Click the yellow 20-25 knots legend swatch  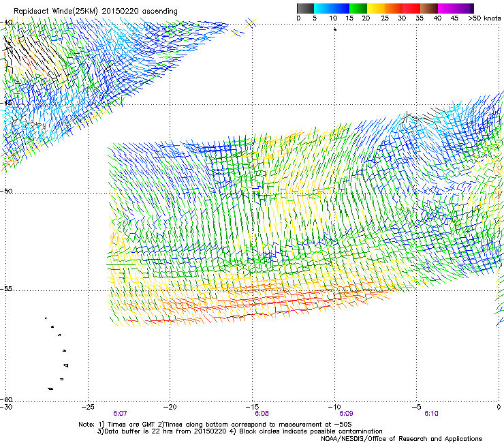[x=376, y=8]
